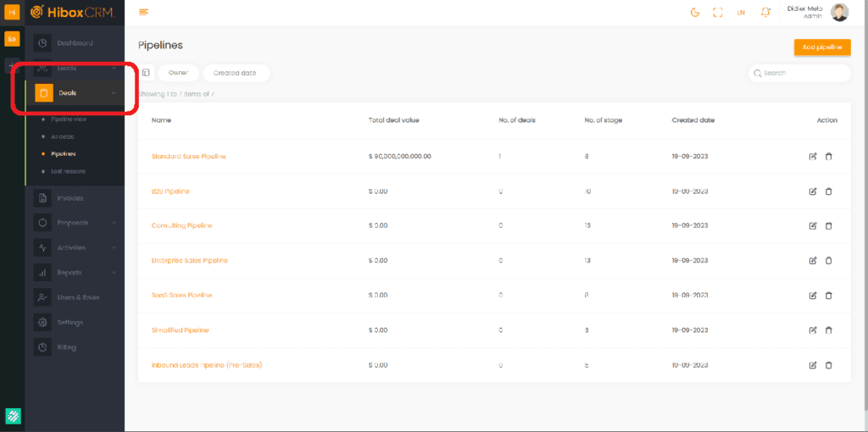
Task: Open the EN language selector
Action: [x=741, y=13]
